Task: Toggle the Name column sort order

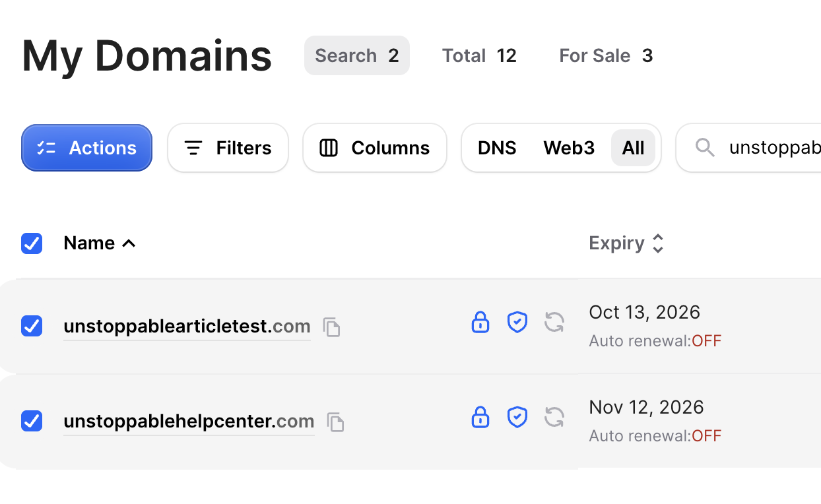Action: (x=99, y=243)
